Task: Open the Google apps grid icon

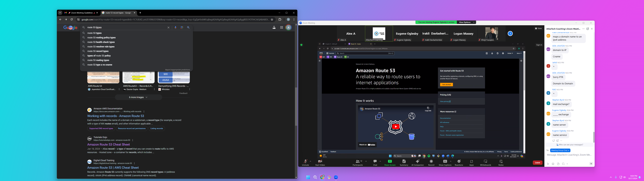Action: point(281,28)
